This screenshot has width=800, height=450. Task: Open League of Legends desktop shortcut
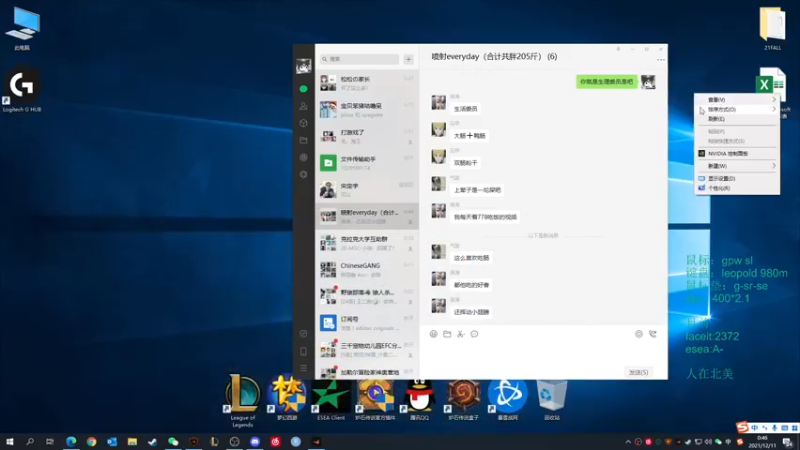242,400
